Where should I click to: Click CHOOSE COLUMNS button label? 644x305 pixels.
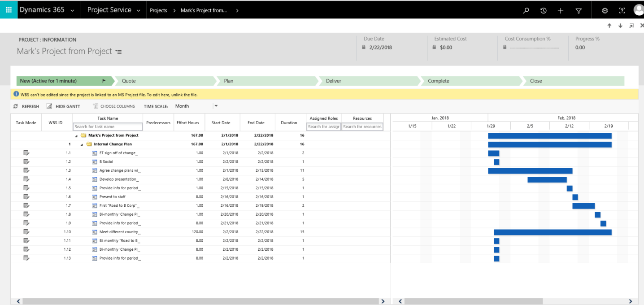(117, 106)
